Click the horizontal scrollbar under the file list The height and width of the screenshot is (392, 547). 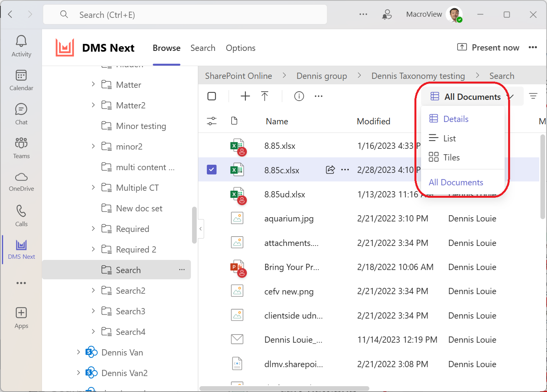pos(284,389)
